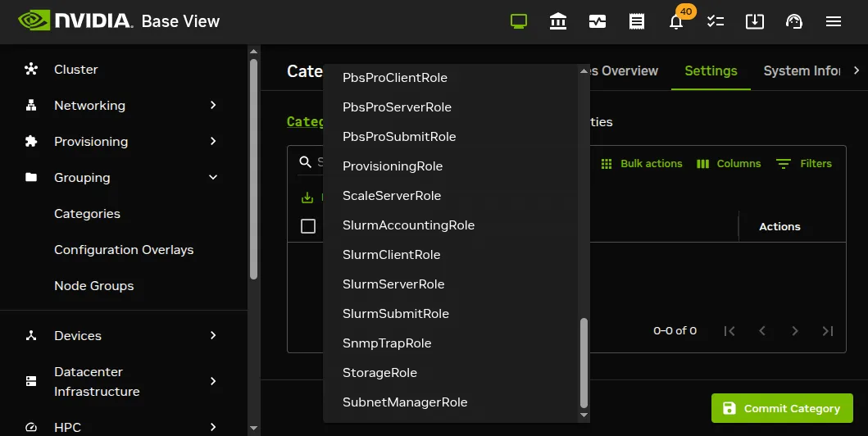This screenshot has height=436, width=868.
Task: Expand the Provisioning menu chevron
Action: click(x=213, y=141)
